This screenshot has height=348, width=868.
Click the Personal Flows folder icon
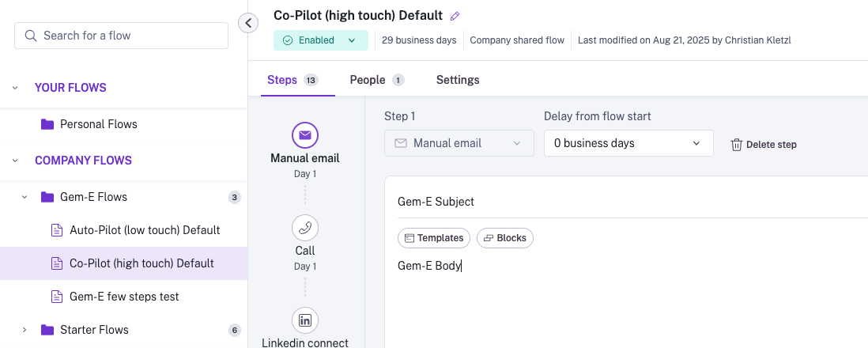click(47, 124)
